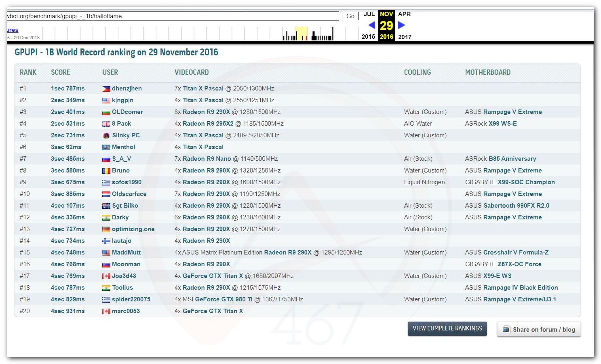Click the Wayback Machine Go button
This screenshot has height=364, width=601.
tap(350, 16)
